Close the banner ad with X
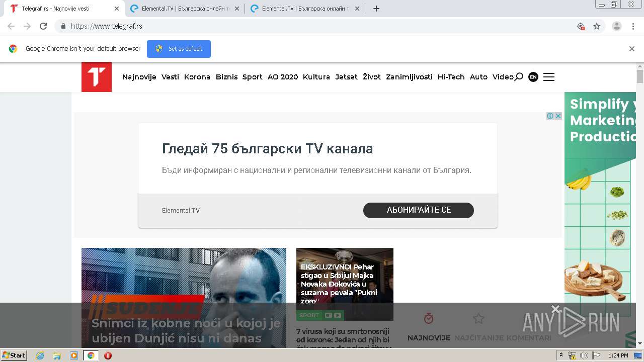This screenshot has height=362, width=644. 558,116
